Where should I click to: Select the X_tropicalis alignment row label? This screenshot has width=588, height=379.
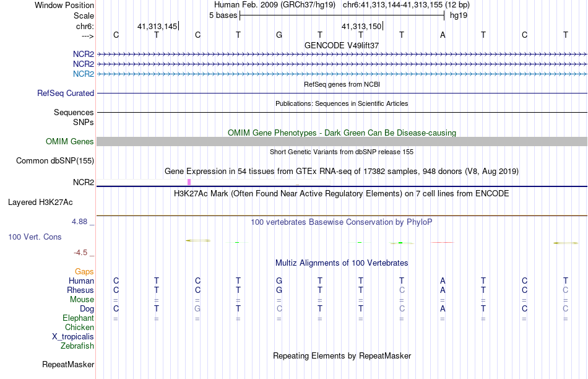[73, 337]
